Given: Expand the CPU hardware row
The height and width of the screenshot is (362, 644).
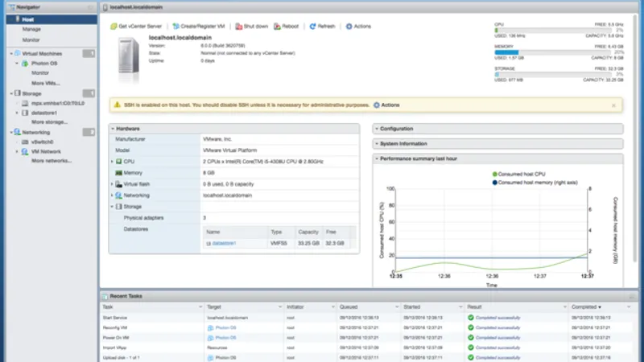Looking at the screenshot, I should click(x=112, y=162).
